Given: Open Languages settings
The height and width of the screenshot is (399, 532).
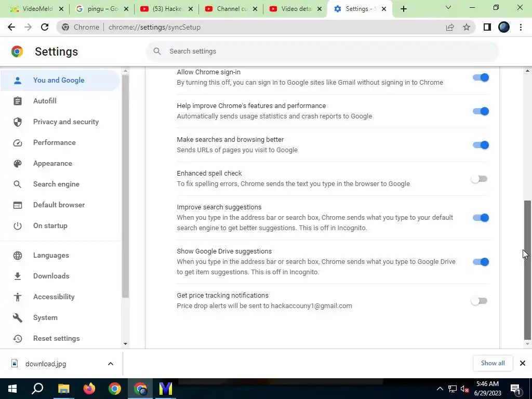Looking at the screenshot, I should coord(60,256).
